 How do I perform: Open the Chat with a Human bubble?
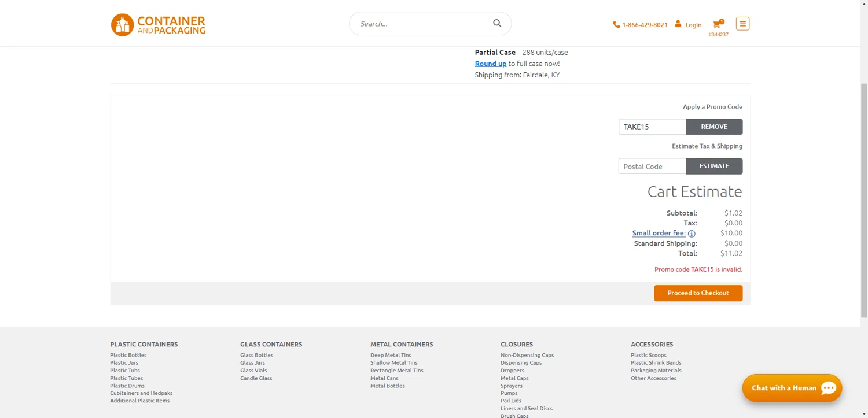point(792,388)
